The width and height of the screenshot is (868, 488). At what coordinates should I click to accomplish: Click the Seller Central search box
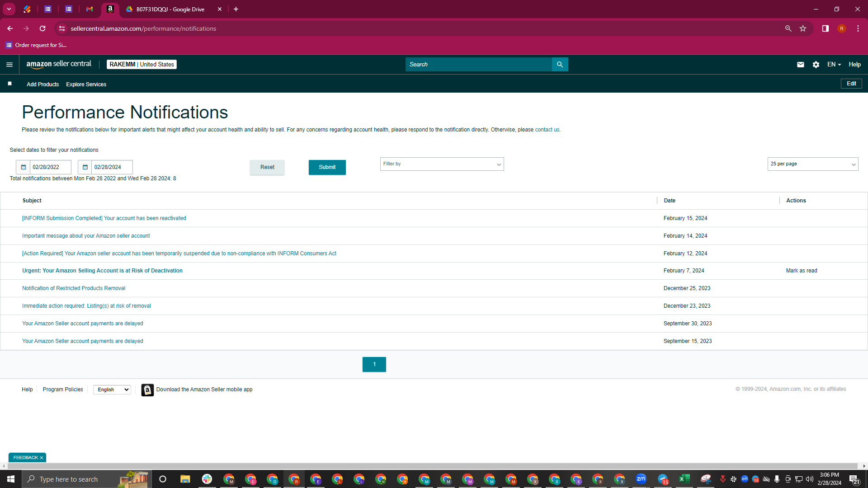pos(478,65)
